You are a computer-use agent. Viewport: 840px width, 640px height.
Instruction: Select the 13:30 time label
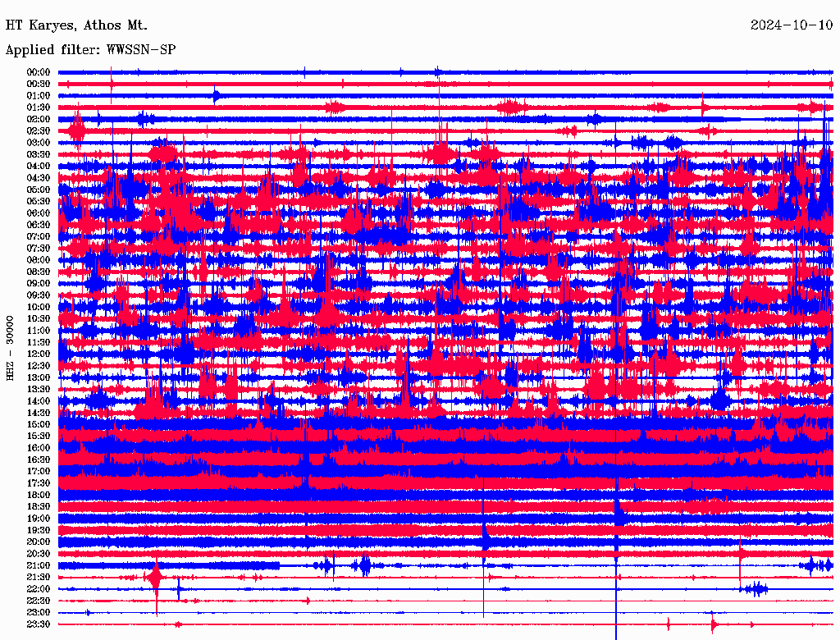39,390
